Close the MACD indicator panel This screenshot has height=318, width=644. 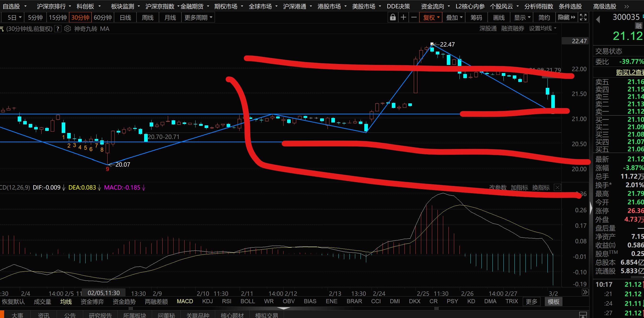(x=557, y=187)
